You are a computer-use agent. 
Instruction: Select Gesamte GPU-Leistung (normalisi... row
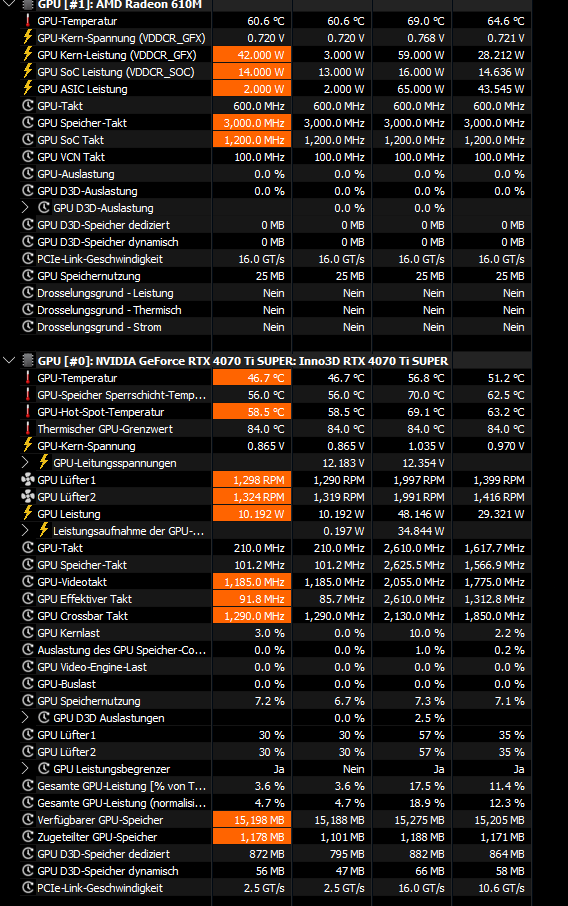click(275, 803)
